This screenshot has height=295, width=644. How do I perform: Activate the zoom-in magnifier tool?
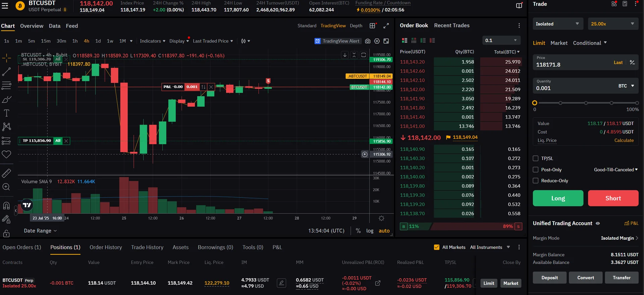click(x=6, y=187)
